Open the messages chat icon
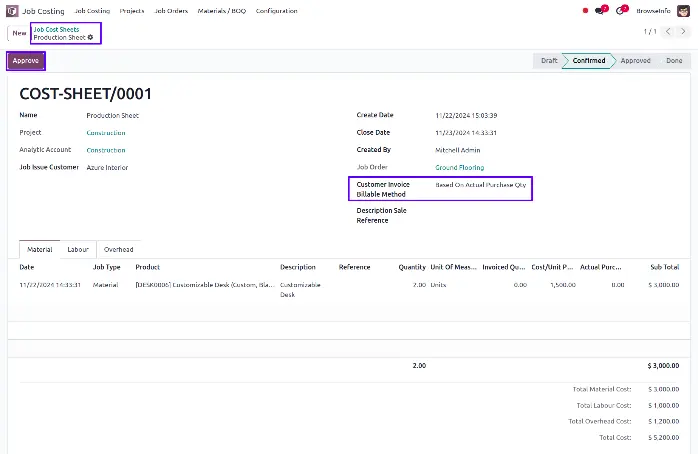The image size is (698, 454). pyautogui.click(x=600, y=11)
